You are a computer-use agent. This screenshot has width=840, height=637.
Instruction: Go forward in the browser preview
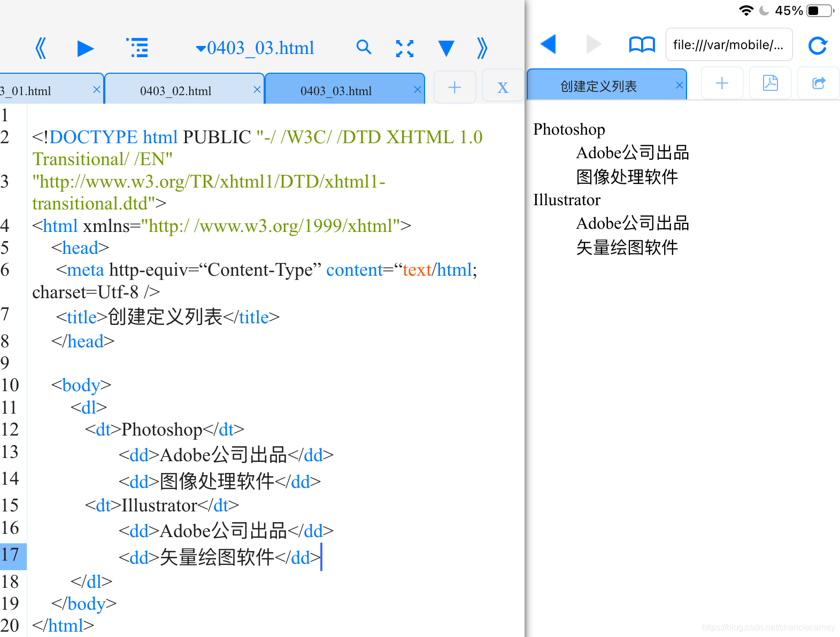coord(594,44)
